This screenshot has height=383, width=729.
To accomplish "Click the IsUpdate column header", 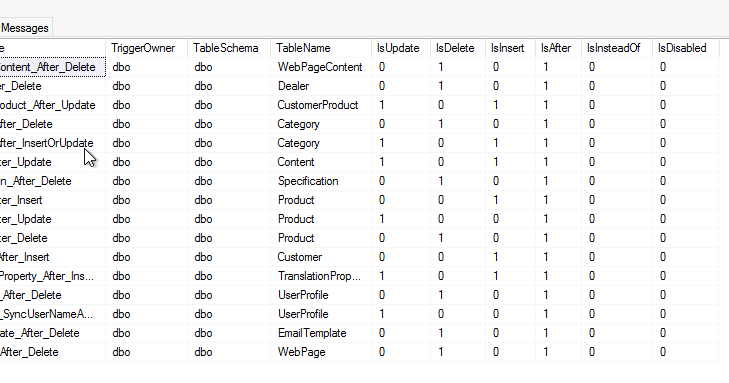I will point(401,48).
